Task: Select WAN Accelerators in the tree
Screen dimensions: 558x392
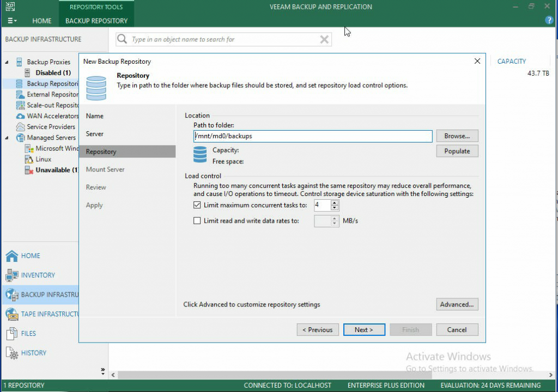Action: [53, 116]
